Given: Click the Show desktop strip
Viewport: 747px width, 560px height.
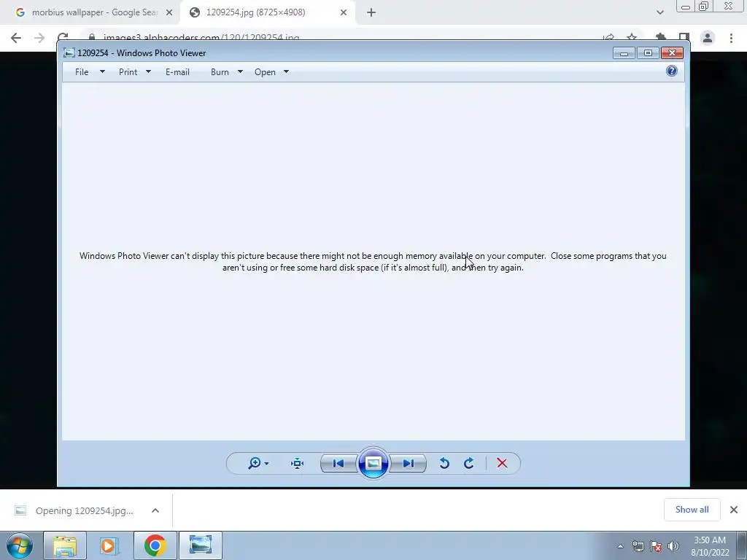Looking at the screenshot, I should coord(742,545).
